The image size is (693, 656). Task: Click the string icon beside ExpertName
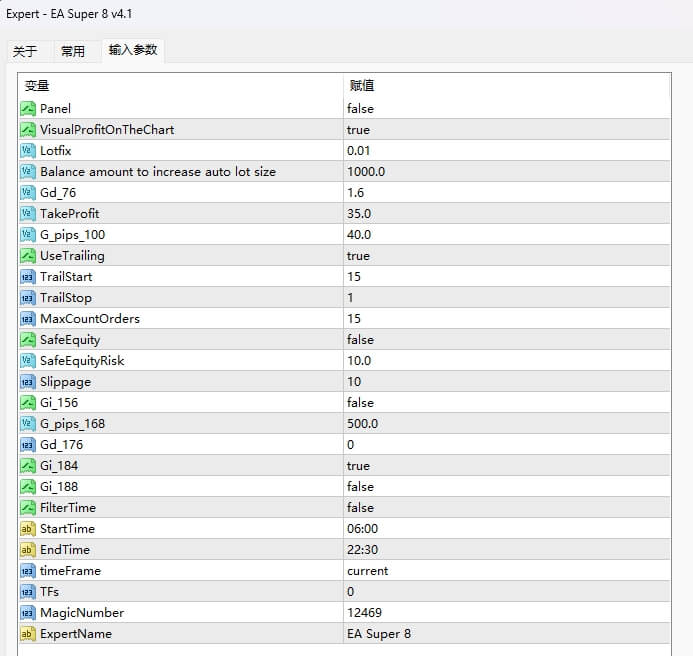(27, 633)
